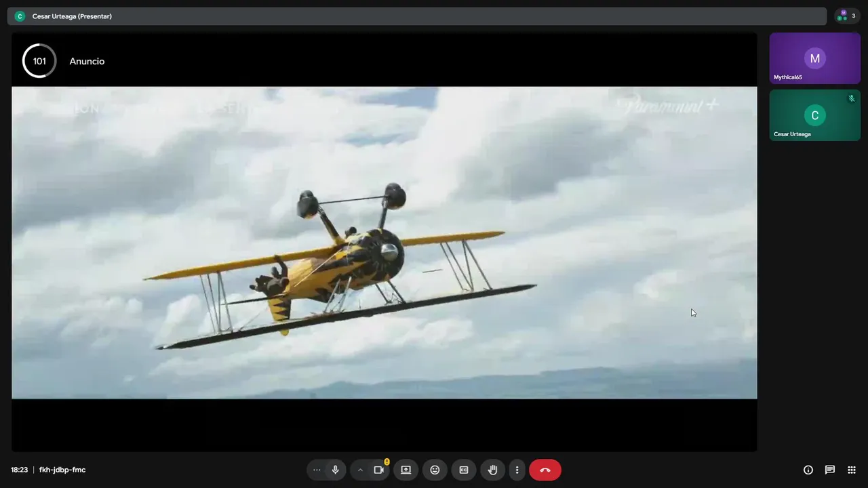This screenshot has width=868, height=488.
Task: Click the green C presenter avatar
Action: (x=20, y=16)
